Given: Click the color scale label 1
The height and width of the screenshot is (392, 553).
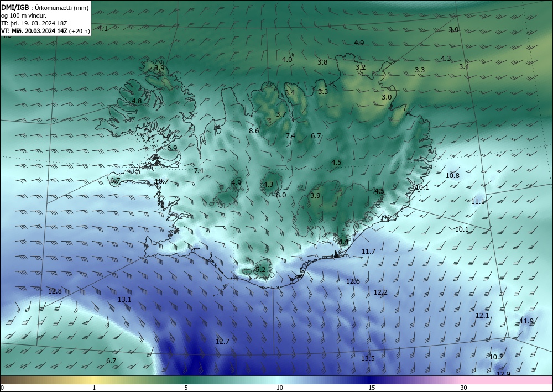Looking at the screenshot, I should tap(94, 388).
